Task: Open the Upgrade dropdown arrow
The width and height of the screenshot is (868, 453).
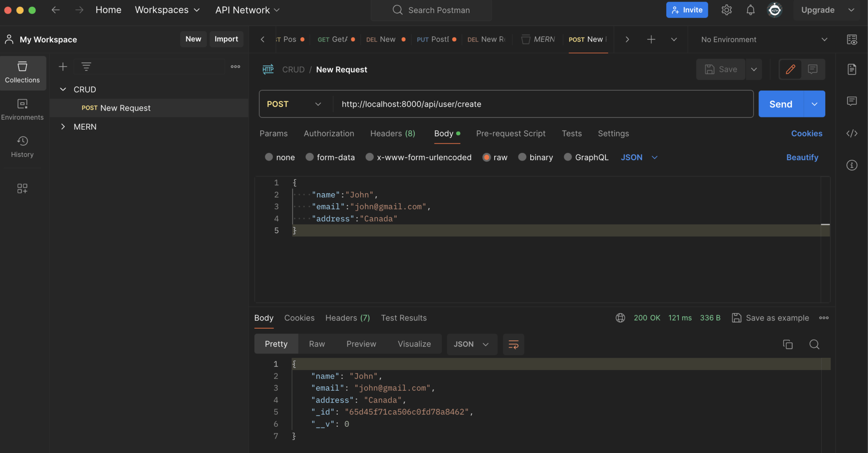Action: coord(851,10)
